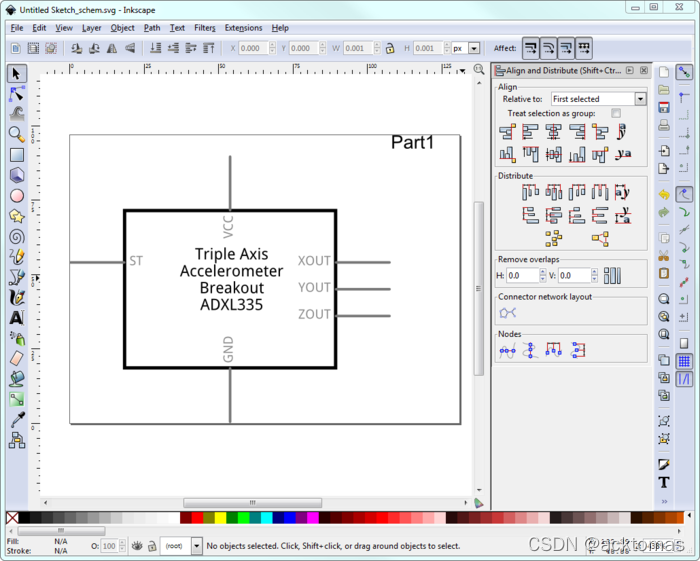Select the Node edit tool
Viewport: 700px width, 561px height.
click(x=17, y=94)
